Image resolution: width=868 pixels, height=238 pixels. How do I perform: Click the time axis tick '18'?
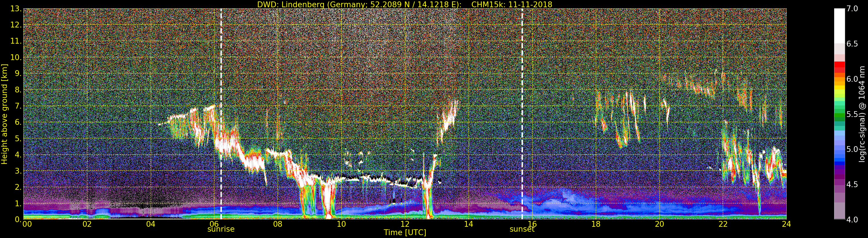click(x=596, y=224)
